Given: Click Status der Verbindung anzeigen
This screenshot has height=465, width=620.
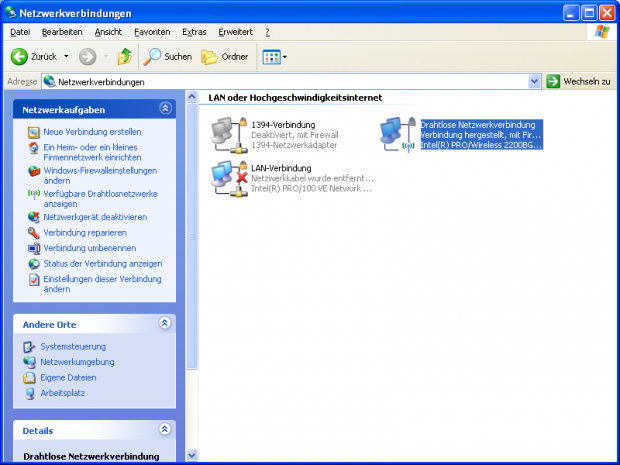Looking at the screenshot, I should pyautogui.click(x=103, y=263).
